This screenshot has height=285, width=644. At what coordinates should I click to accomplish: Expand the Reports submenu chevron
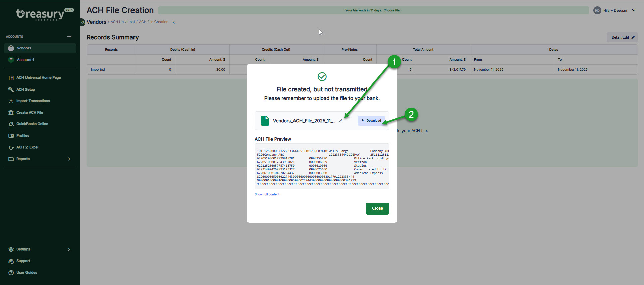click(69, 159)
